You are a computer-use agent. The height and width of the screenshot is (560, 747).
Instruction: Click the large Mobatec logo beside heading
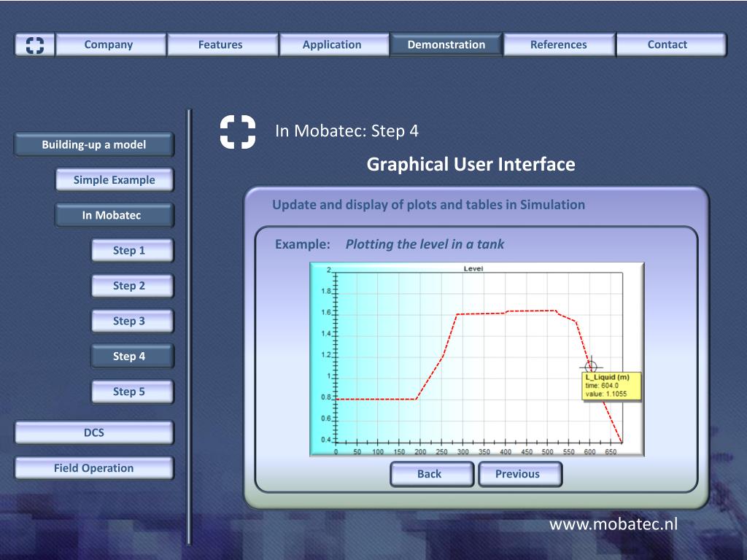(x=238, y=132)
